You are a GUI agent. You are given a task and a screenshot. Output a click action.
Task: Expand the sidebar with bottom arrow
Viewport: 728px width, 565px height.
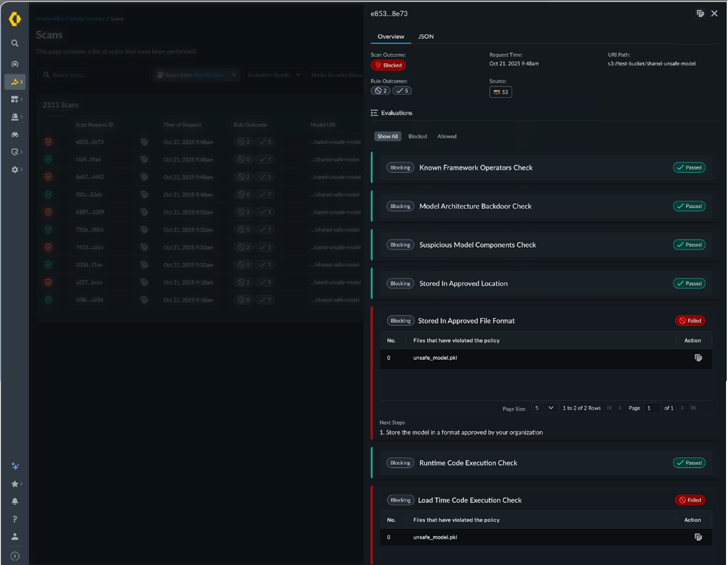(15, 556)
